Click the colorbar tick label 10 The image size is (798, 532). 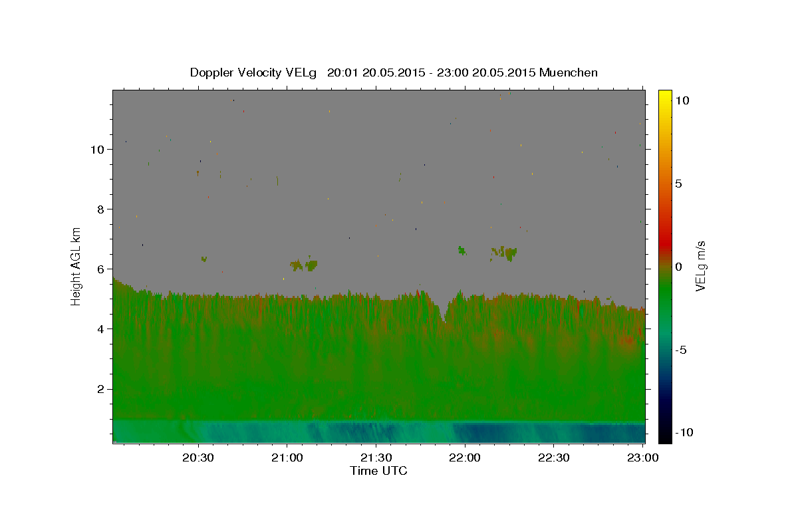coord(682,100)
